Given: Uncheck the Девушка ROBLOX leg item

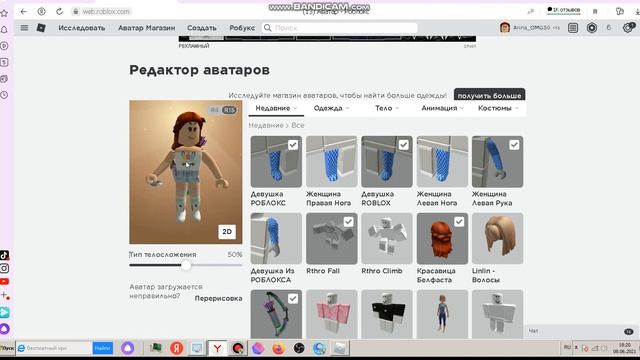Looking at the screenshot, I should coord(403,145).
